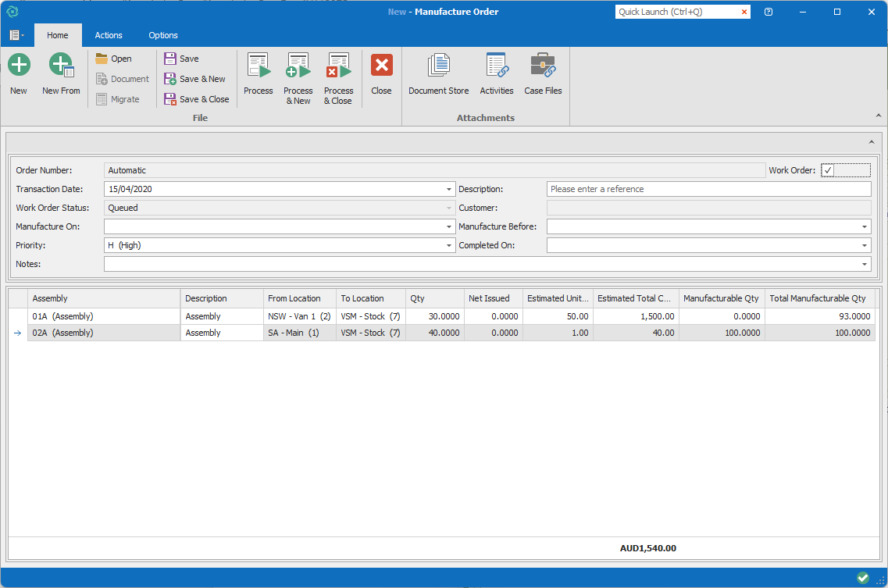Screen dimensions: 888x588
Task: Open the Priority dropdown list
Action: (449, 245)
